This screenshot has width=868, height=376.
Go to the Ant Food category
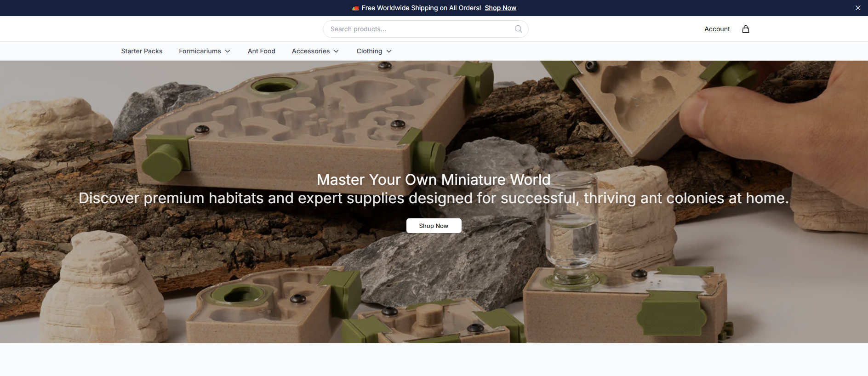(x=262, y=51)
